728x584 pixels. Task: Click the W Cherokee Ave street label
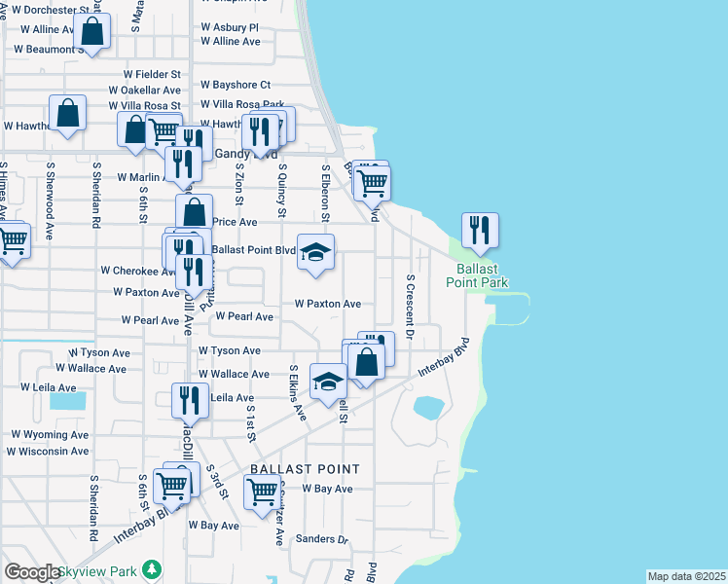pos(138,271)
